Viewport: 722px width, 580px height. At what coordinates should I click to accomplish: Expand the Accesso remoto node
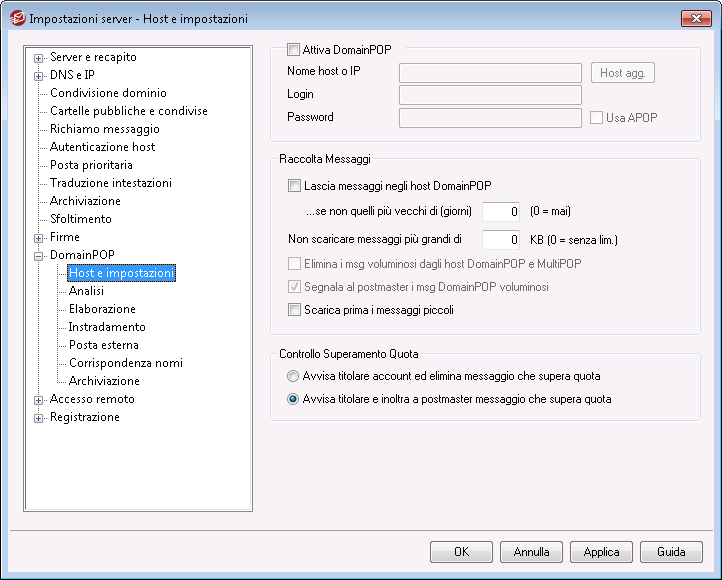pos(39,400)
